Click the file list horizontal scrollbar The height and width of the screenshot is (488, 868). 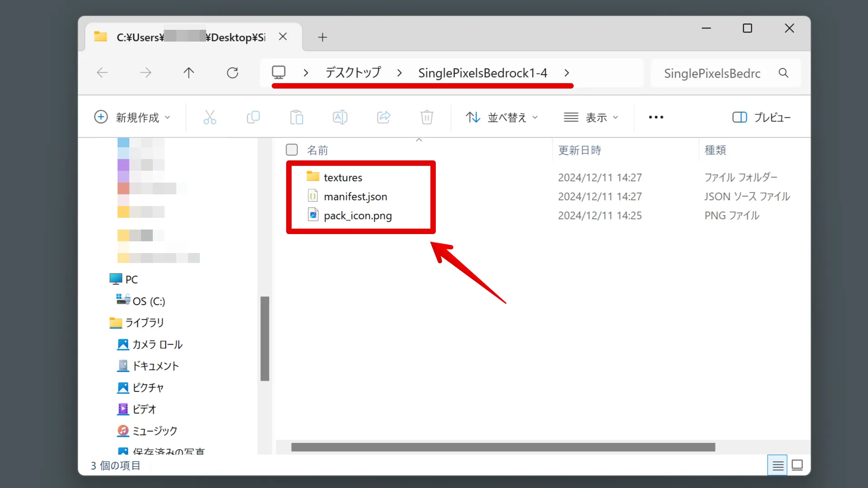click(x=503, y=447)
